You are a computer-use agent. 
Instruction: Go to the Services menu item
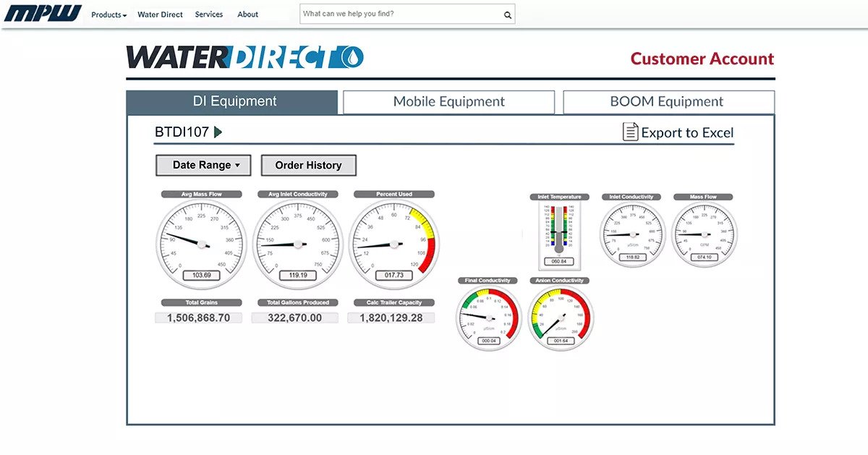pyautogui.click(x=209, y=14)
